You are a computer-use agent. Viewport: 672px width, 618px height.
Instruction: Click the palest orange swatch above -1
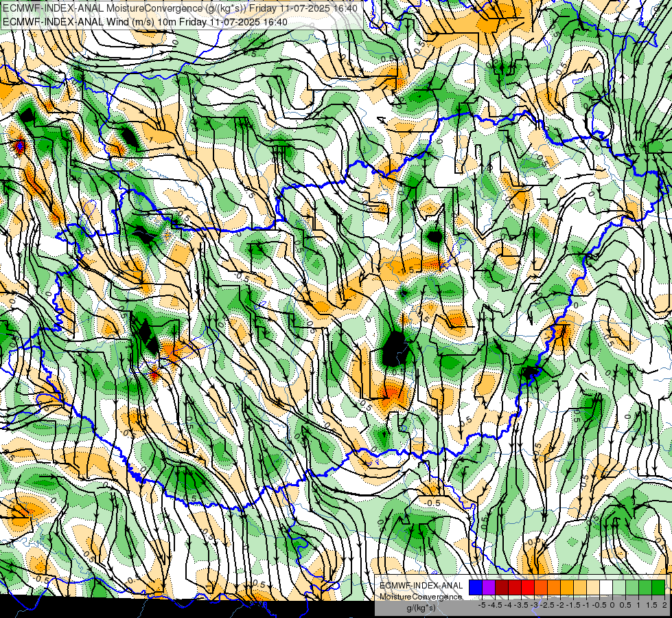click(x=593, y=587)
